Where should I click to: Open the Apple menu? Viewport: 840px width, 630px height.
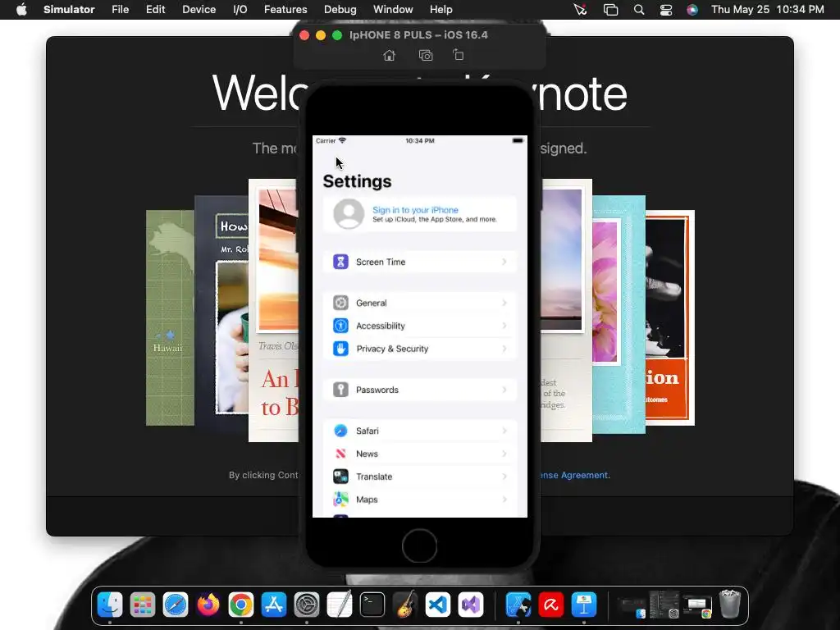[x=21, y=10]
